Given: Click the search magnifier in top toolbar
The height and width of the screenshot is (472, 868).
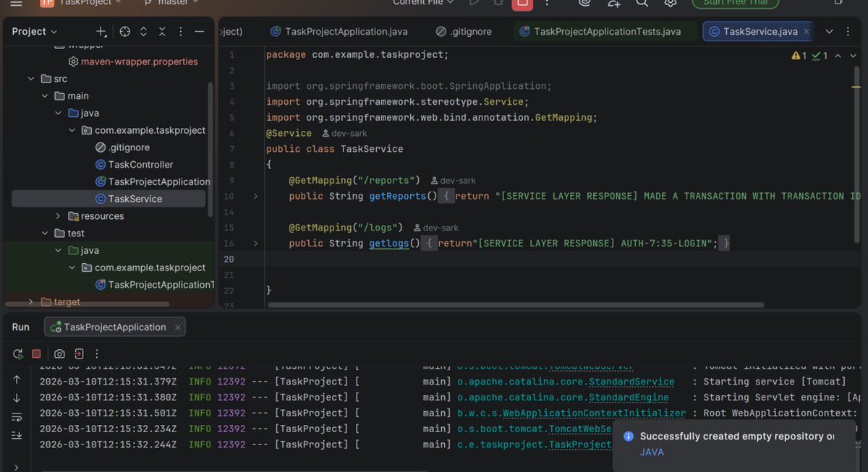Looking at the screenshot, I should point(642,4).
